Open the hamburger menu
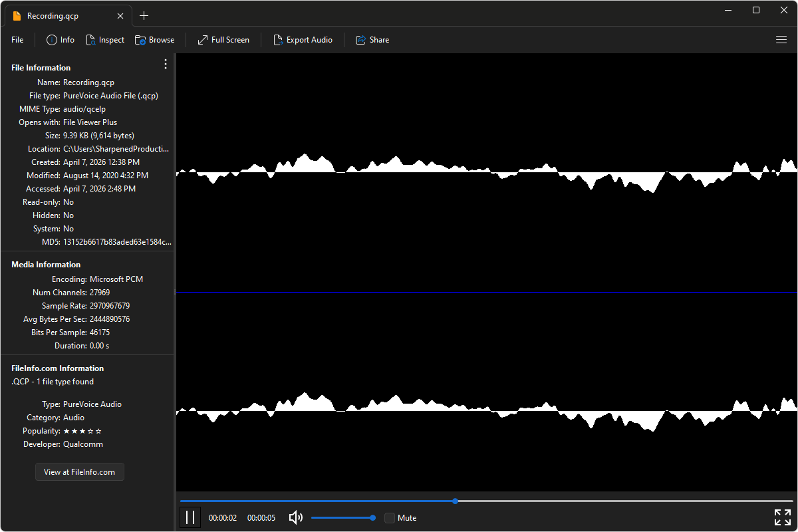Viewport: 798px width, 532px height. coord(781,39)
